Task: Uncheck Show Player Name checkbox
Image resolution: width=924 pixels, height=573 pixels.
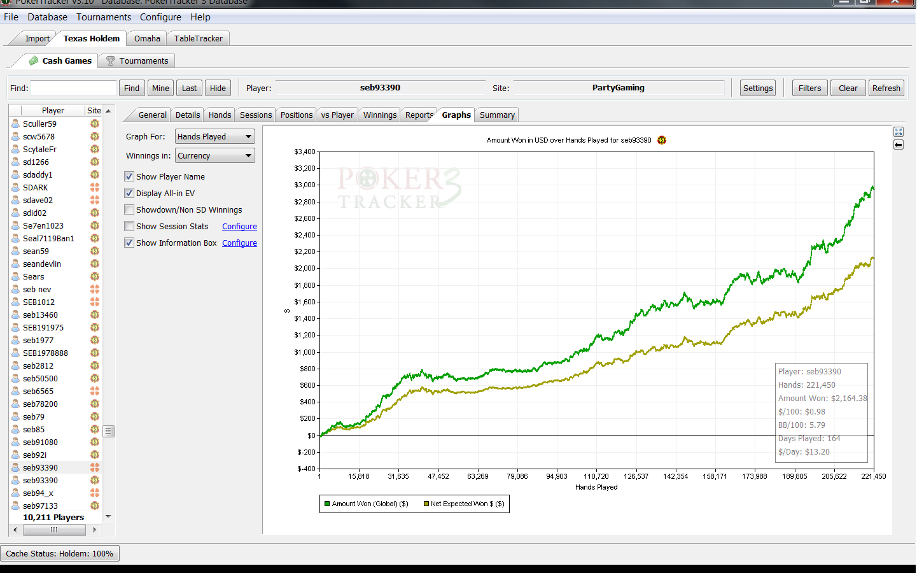Action: coord(129,176)
